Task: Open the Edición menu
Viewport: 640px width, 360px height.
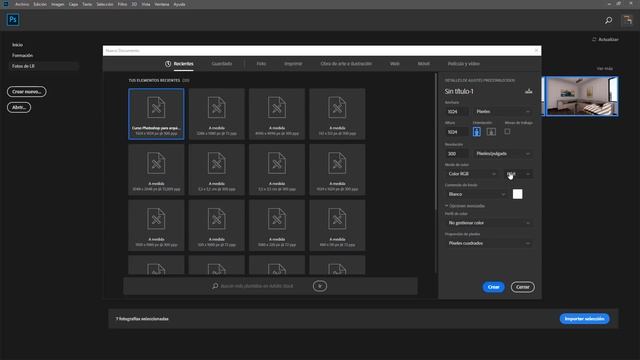Action: 40,4
